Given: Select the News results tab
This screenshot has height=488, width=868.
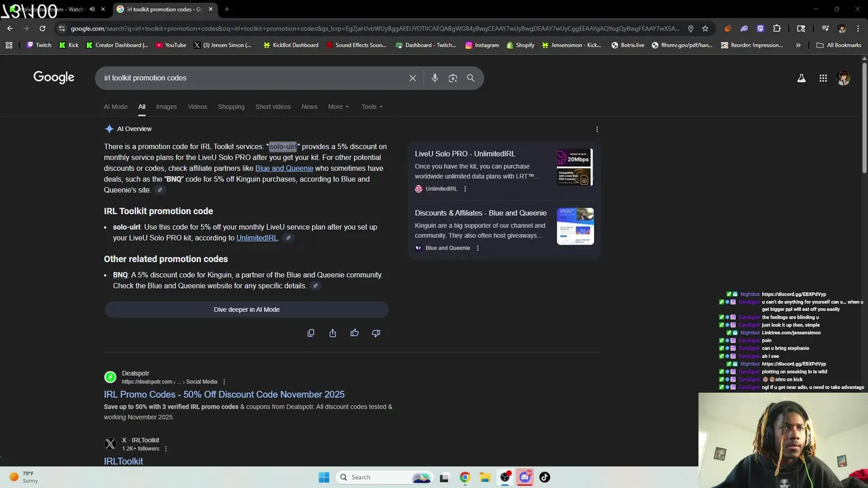Looking at the screenshot, I should (309, 106).
